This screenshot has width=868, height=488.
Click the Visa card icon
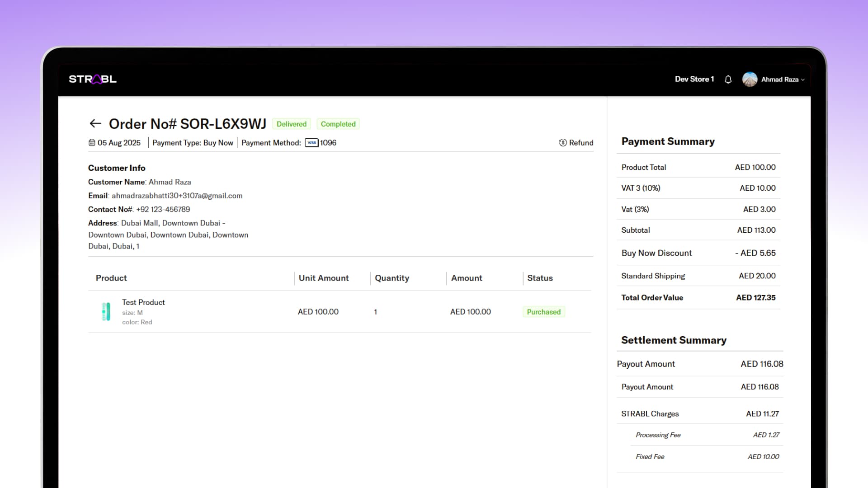[311, 143]
